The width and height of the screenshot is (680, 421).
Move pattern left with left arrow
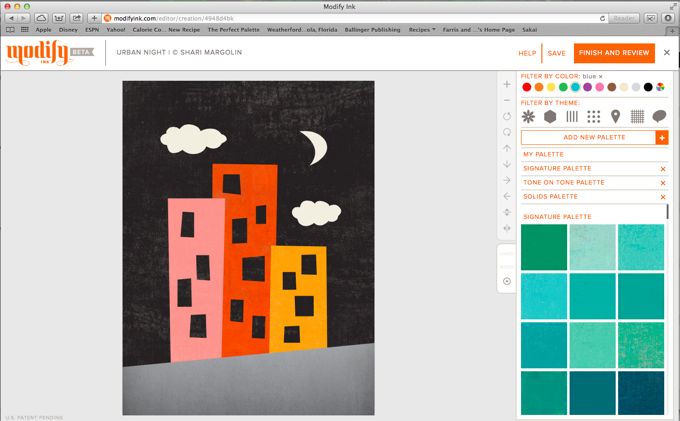click(x=507, y=196)
